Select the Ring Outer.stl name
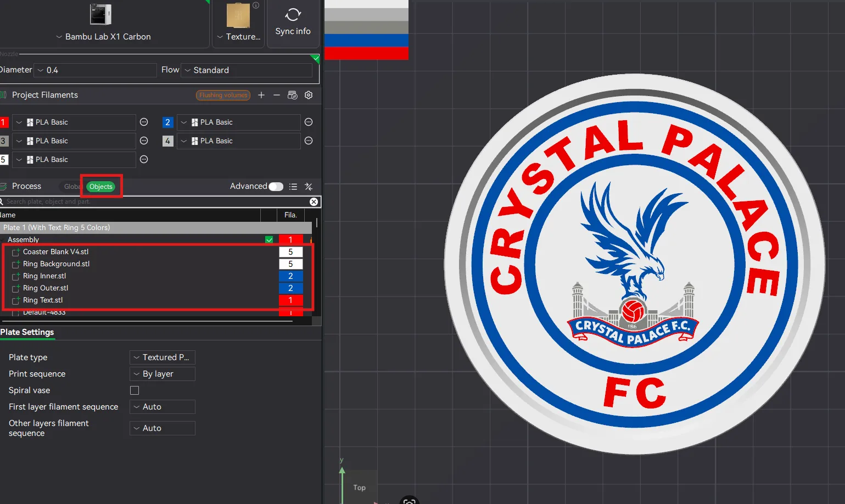This screenshot has width=845, height=504. [x=46, y=288]
